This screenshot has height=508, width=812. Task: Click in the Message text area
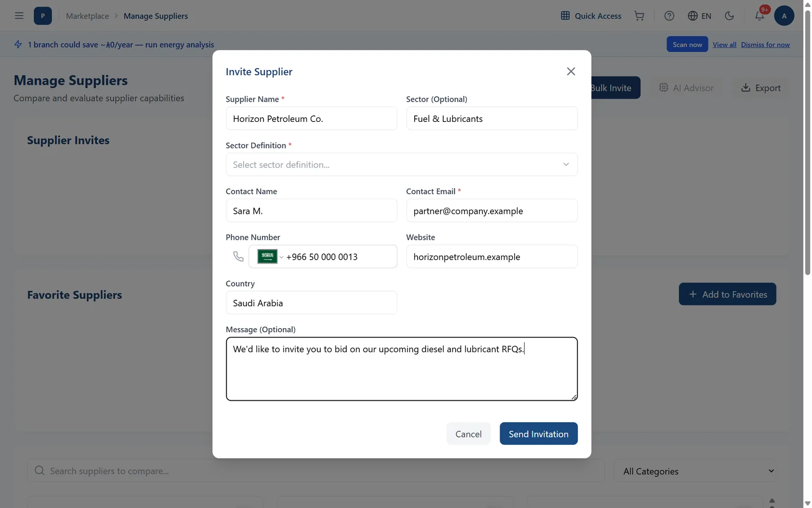click(x=401, y=369)
